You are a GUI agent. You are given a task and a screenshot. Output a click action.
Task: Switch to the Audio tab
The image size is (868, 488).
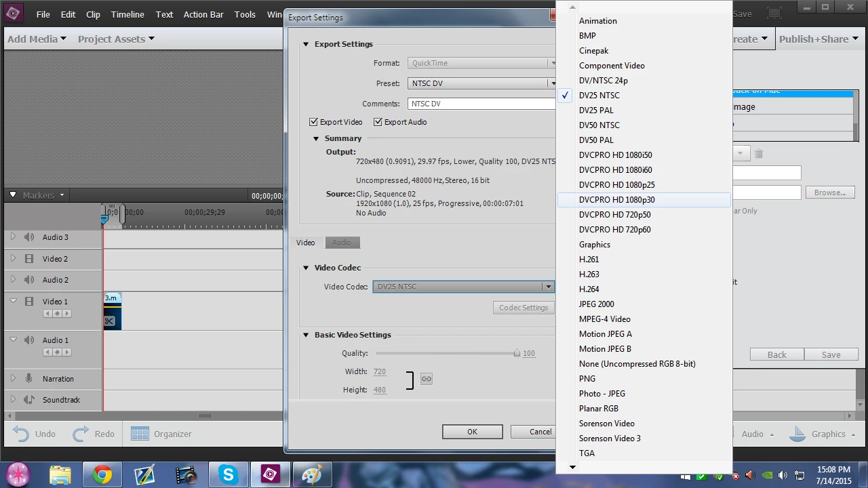pos(342,243)
